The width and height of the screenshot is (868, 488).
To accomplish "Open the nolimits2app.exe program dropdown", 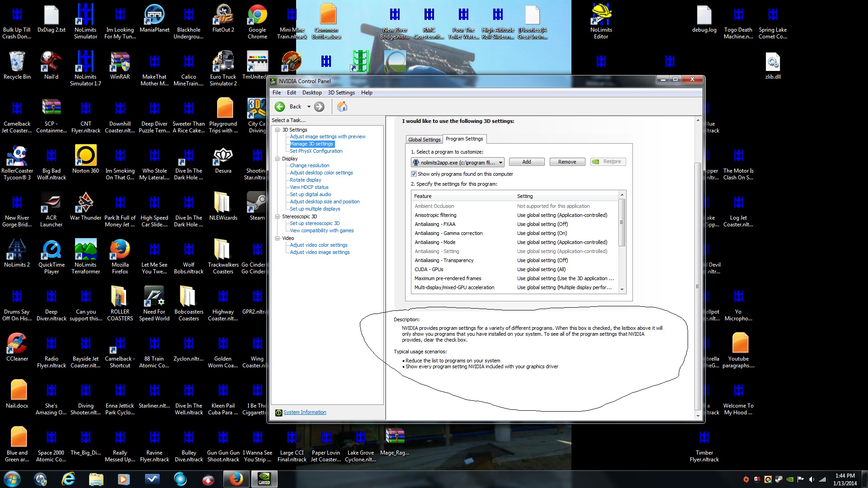I will click(458, 162).
